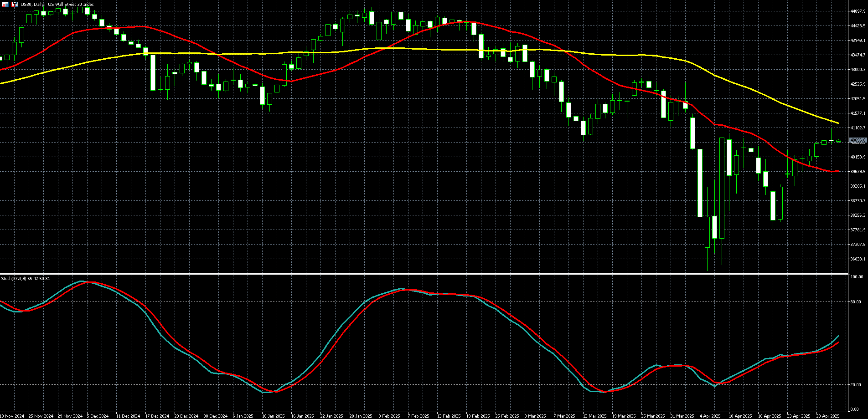This screenshot has height=419, width=868.
Task: Click the Stoch(37,3,9) indicator label
Action: click(26, 278)
